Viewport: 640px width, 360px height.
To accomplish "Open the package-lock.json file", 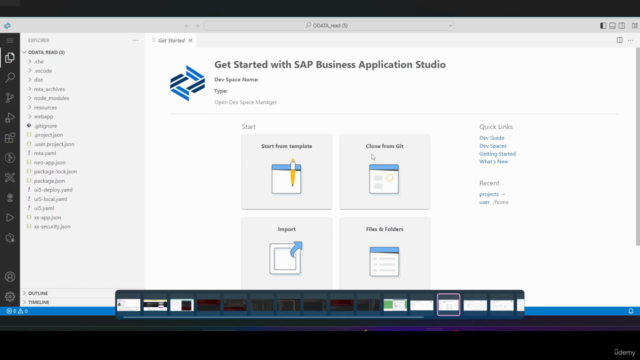I will pos(55,171).
